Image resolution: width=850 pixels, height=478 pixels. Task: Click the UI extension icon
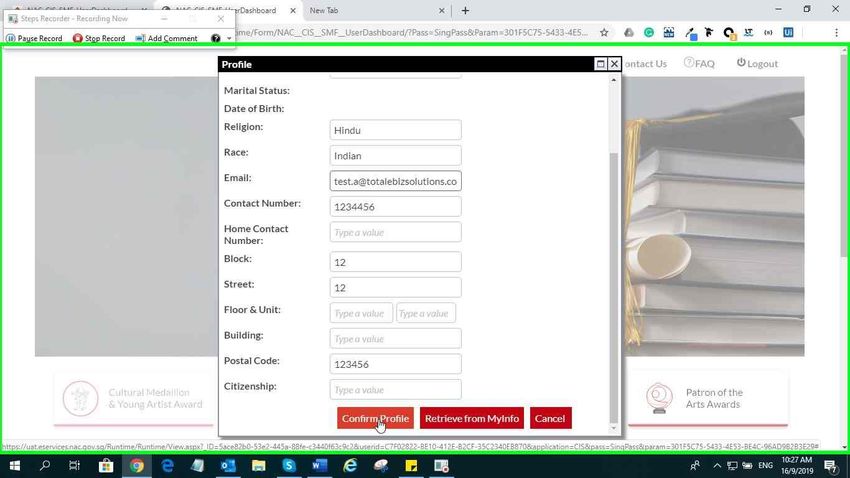(x=789, y=33)
